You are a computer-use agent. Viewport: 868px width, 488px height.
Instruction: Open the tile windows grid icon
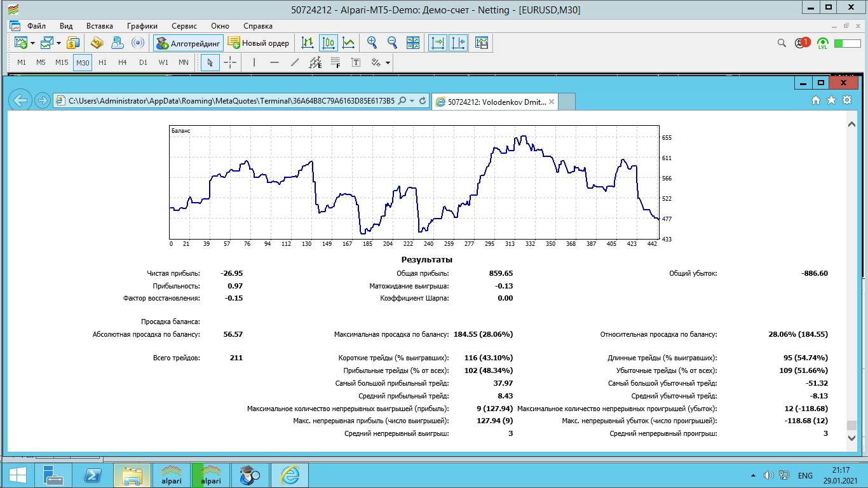click(x=413, y=43)
